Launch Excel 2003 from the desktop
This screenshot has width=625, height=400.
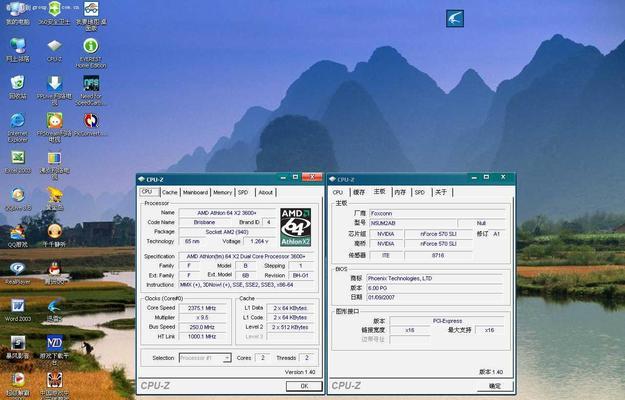[18, 162]
